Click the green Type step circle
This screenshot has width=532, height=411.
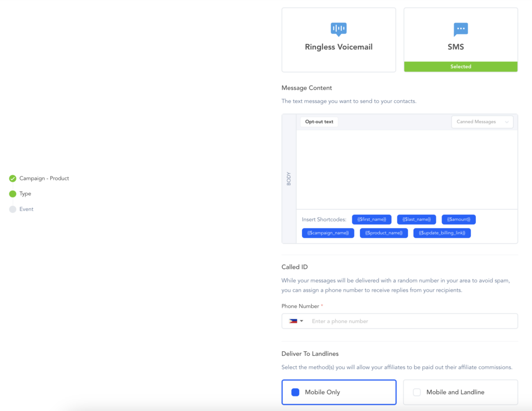(x=12, y=194)
